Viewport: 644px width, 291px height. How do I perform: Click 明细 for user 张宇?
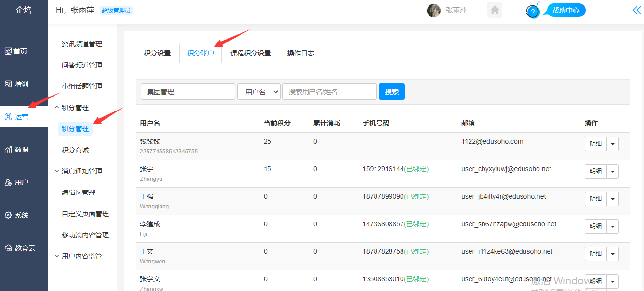point(596,171)
